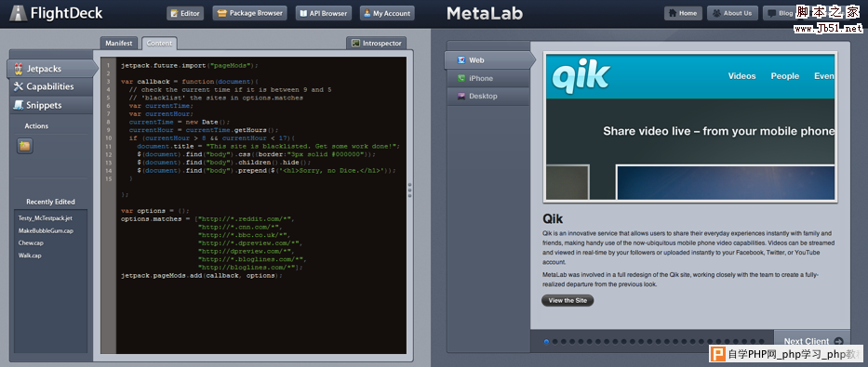Click the new item icon under Actions

[x=25, y=146]
